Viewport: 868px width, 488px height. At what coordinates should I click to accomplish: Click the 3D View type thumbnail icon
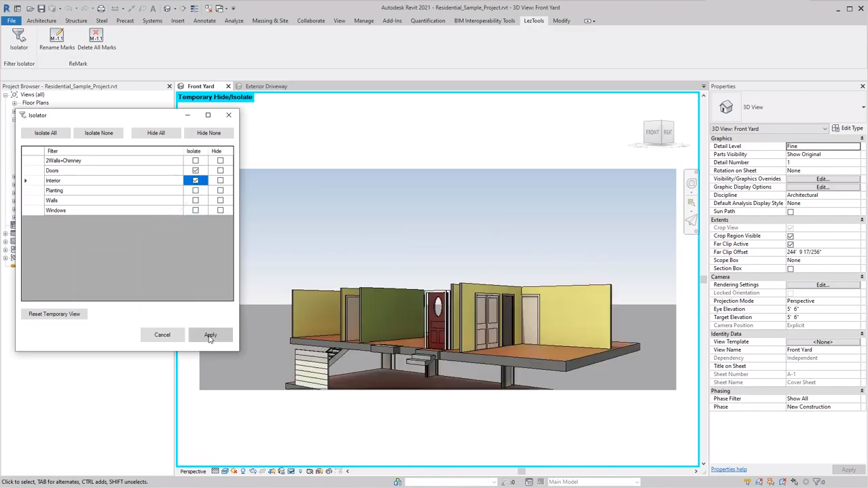pyautogui.click(x=726, y=107)
